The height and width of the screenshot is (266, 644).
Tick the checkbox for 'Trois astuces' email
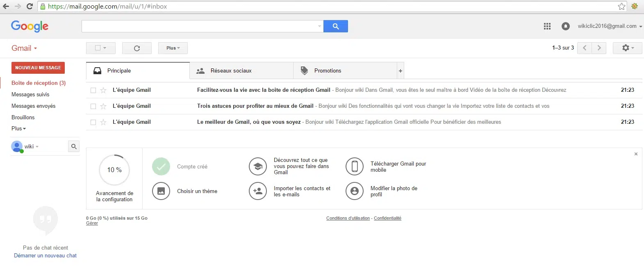93,106
